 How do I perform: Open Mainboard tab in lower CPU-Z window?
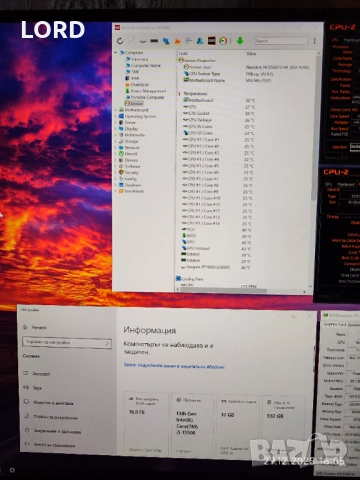click(x=346, y=184)
